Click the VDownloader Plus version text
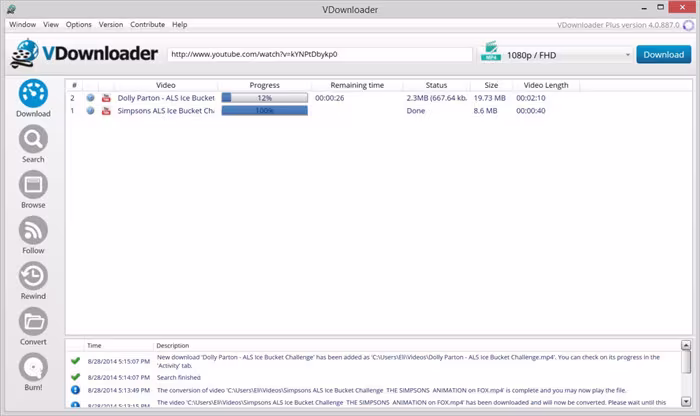This screenshot has width=700, height=416. point(618,25)
